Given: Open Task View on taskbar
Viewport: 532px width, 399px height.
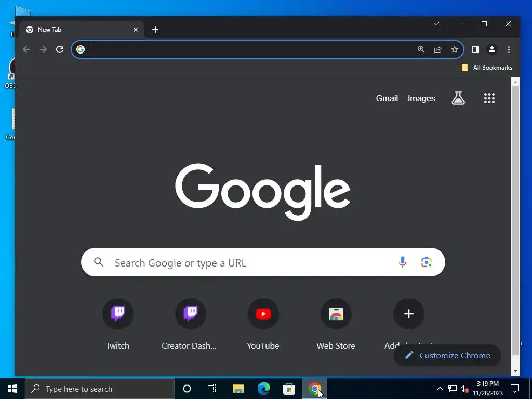Looking at the screenshot, I should pyautogui.click(x=212, y=389).
